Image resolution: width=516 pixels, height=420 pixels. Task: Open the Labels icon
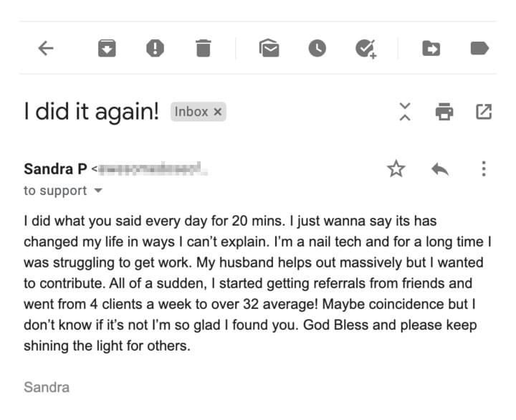(479, 49)
